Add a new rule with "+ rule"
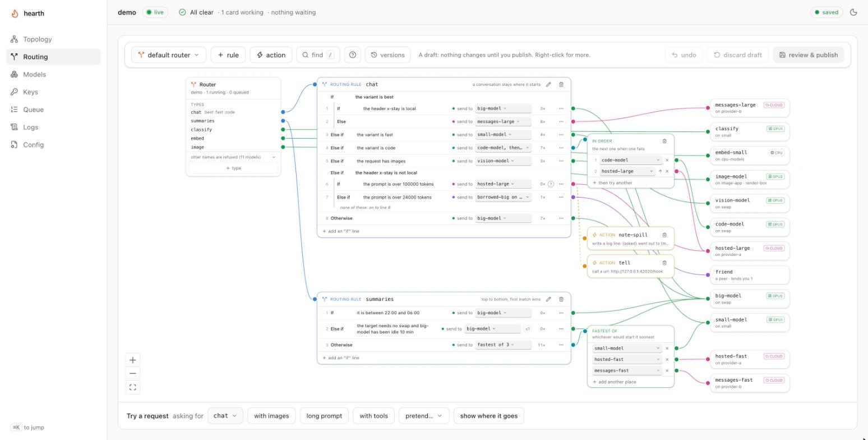 228,55
